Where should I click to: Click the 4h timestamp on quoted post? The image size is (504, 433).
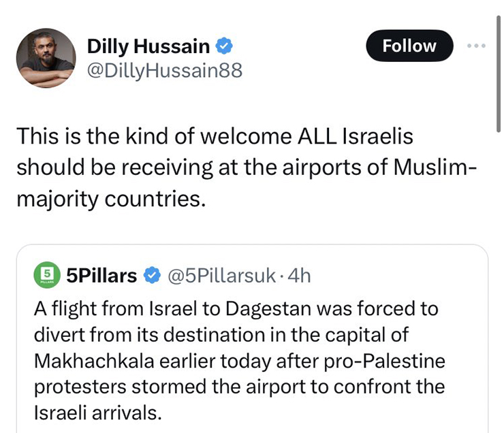[x=300, y=275]
